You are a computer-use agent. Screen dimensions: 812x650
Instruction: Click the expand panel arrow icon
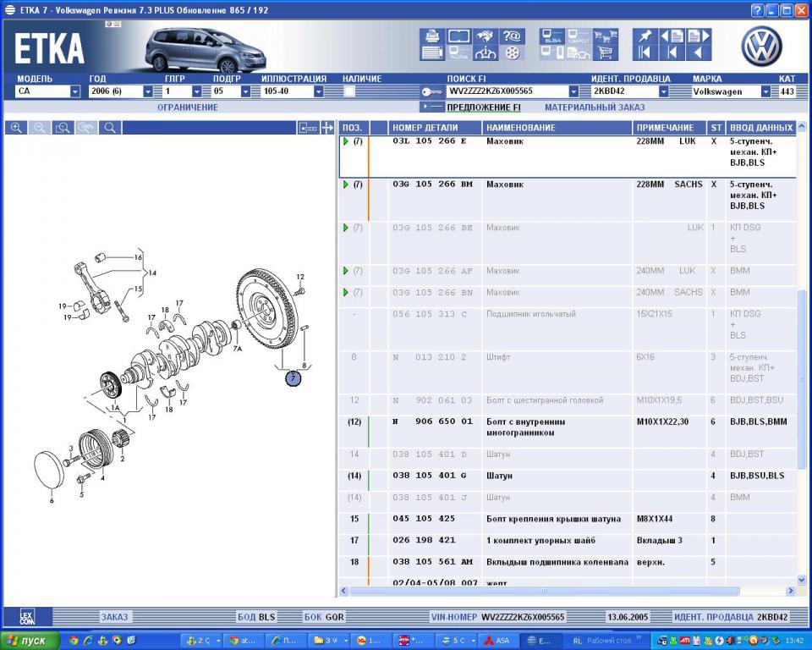[x=327, y=128]
